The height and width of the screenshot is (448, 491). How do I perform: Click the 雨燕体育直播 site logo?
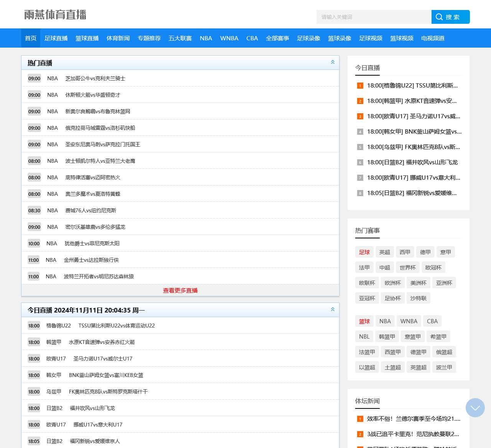55,15
